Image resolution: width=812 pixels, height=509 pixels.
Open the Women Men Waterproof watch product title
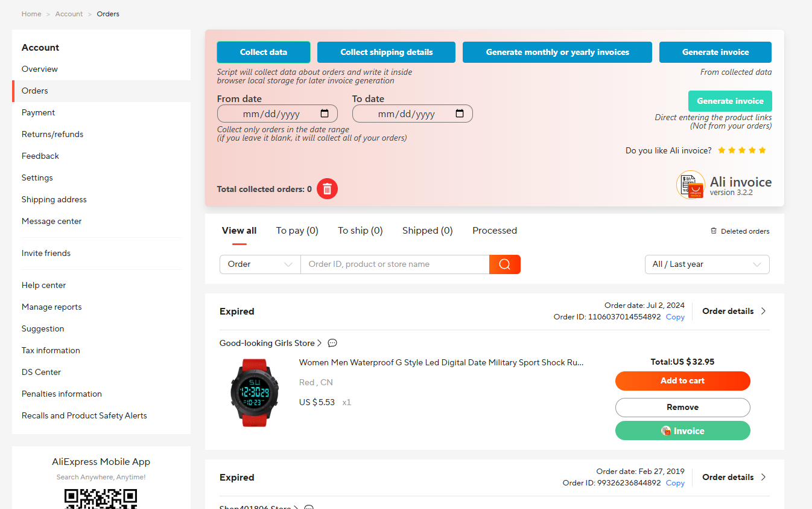tap(442, 363)
